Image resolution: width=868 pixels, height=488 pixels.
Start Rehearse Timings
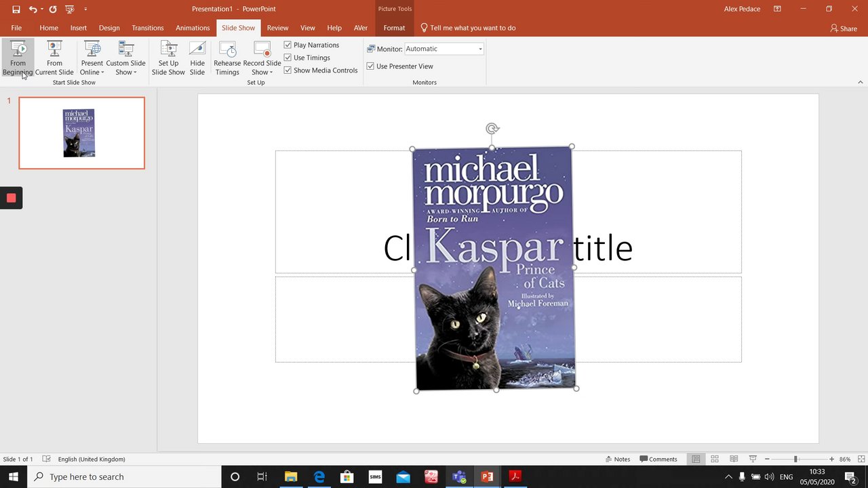pyautogui.click(x=227, y=58)
